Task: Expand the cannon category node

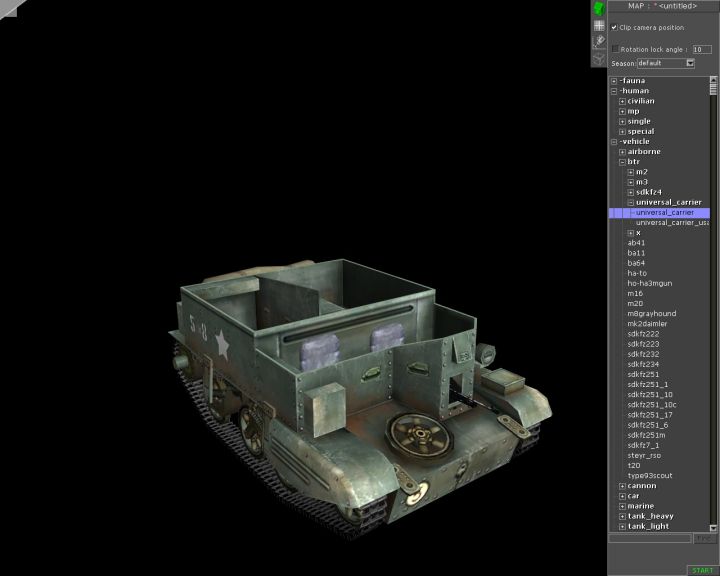Action: pos(622,486)
